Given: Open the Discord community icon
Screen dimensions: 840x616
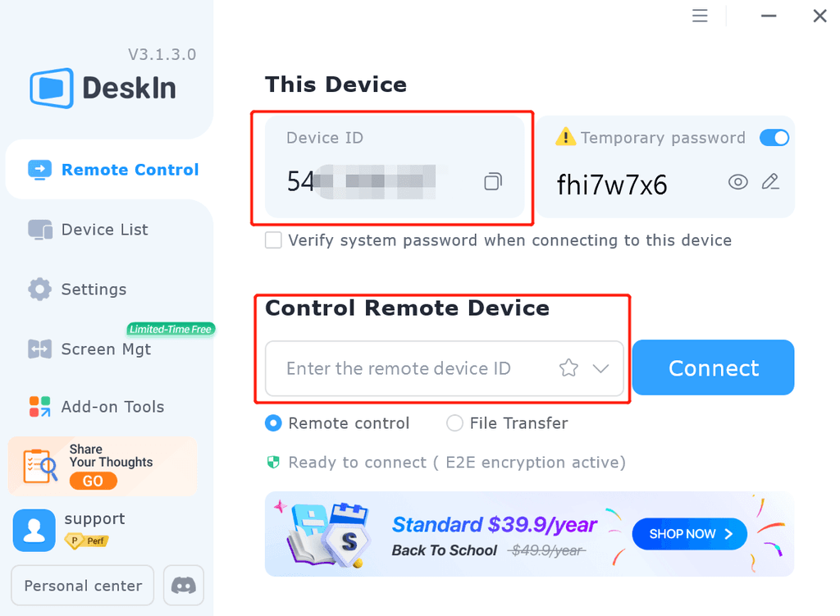Looking at the screenshot, I should (x=183, y=585).
